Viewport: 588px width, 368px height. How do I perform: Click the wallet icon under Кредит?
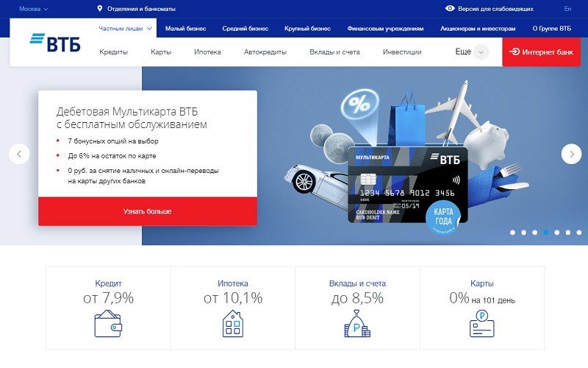pyautogui.click(x=108, y=323)
